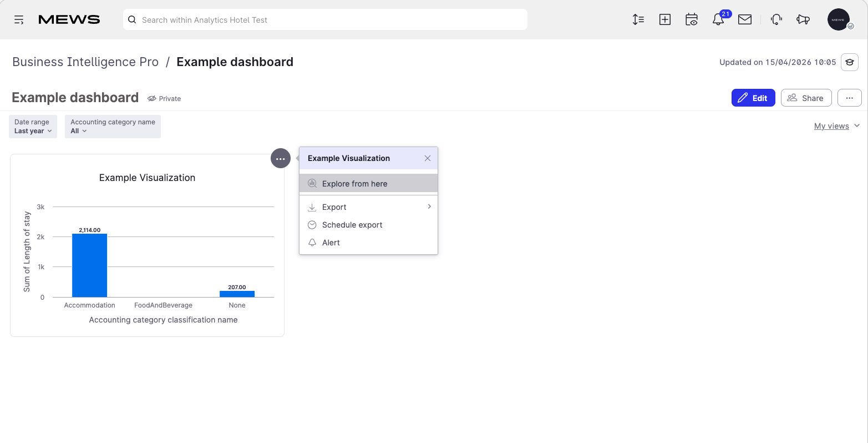The image size is (868, 443).
Task: Open the sort list icon in header
Action: click(x=638, y=20)
